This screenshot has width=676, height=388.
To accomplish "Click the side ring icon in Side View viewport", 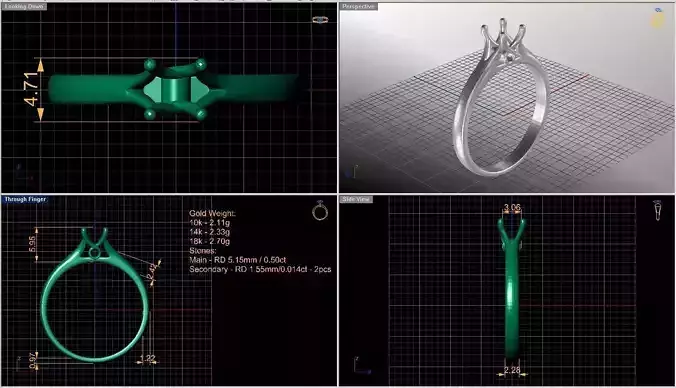I will (x=658, y=210).
